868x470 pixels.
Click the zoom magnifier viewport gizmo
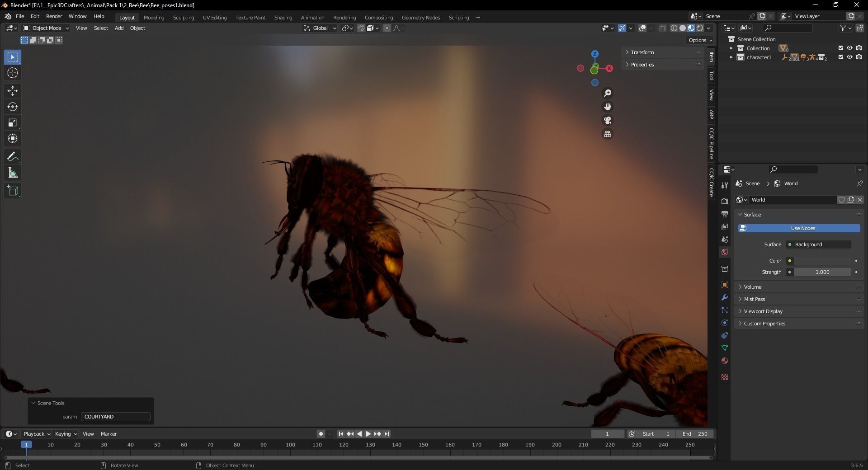coord(608,93)
